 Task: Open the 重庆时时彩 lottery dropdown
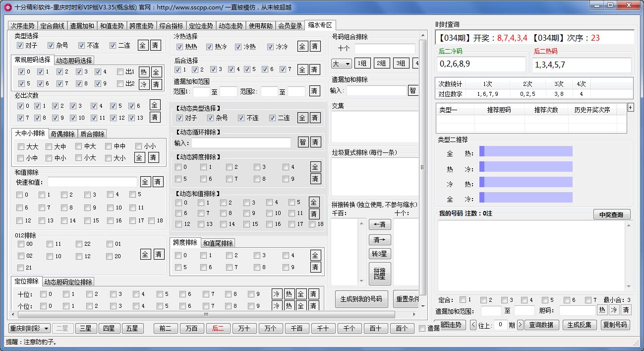click(x=30, y=328)
